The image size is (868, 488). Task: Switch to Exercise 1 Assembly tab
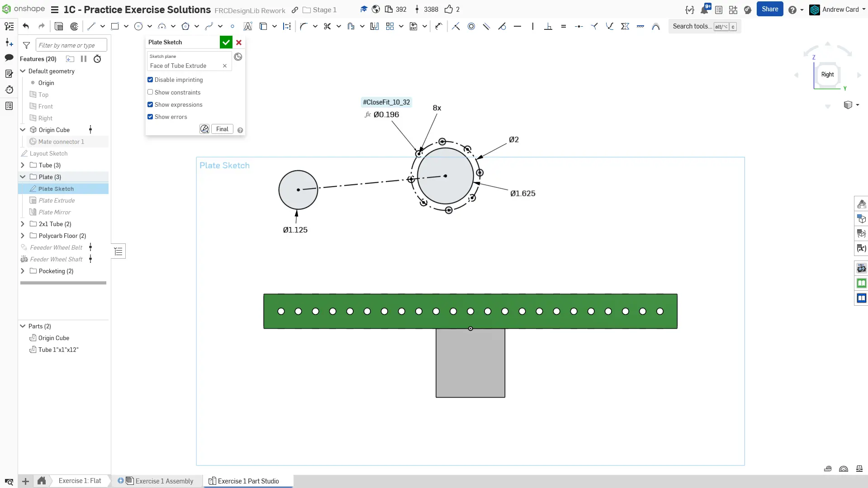[x=164, y=481]
